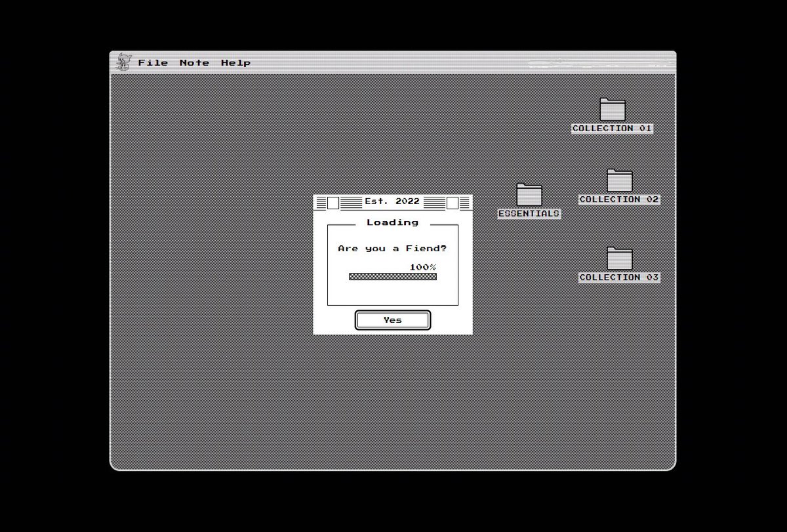The width and height of the screenshot is (787, 532).
Task: Open the COLLECTION 02 folder icon
Action: pyautogui.click(x=619, y=180)
